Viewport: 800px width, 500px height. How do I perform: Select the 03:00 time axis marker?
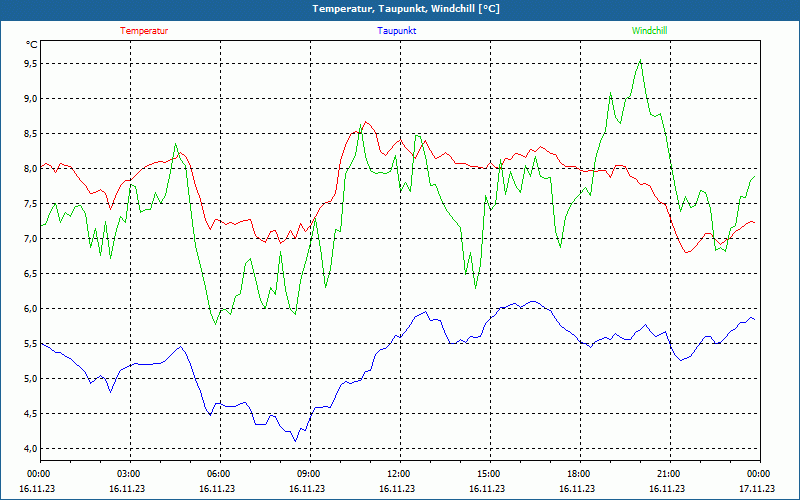click(x=129, y=474)
